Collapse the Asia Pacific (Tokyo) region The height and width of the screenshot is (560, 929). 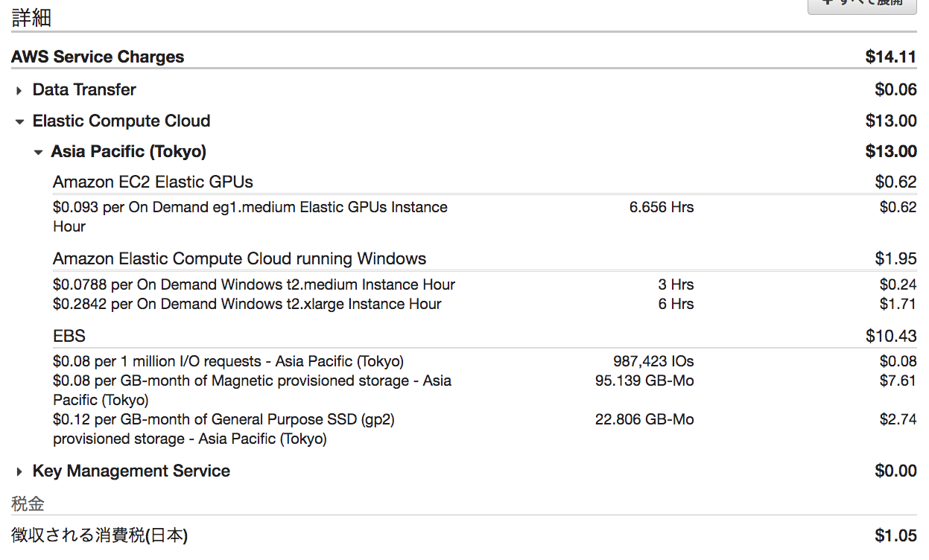coord(38,153)
